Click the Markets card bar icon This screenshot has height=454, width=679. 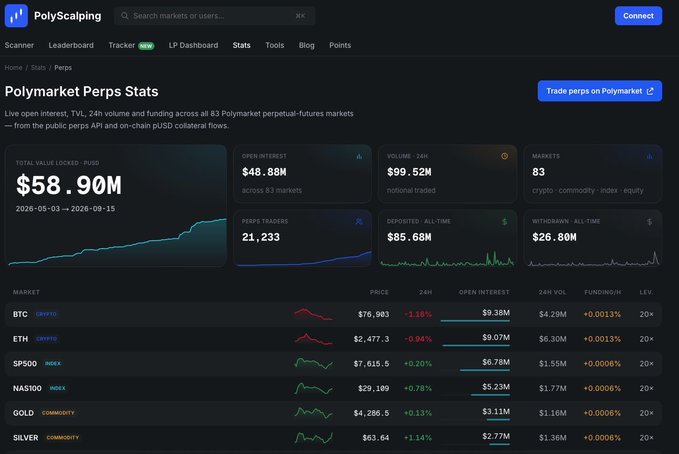[x=649, y=156]
